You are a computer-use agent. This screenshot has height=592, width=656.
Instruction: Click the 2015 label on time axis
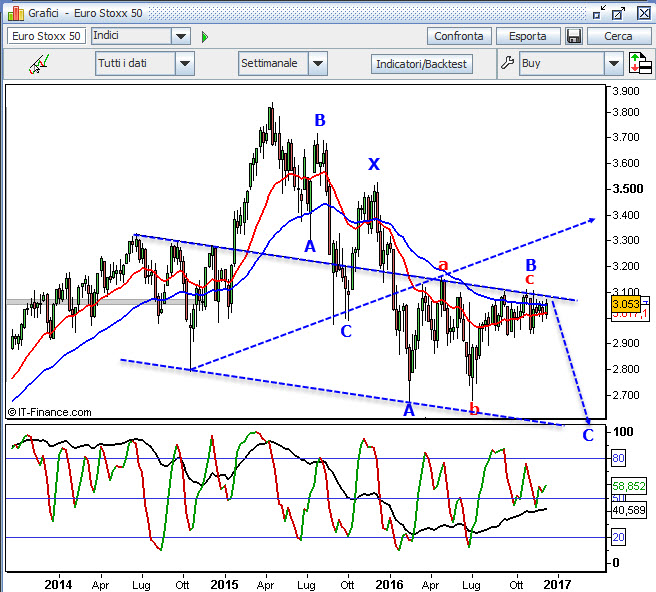click(225, 584)
